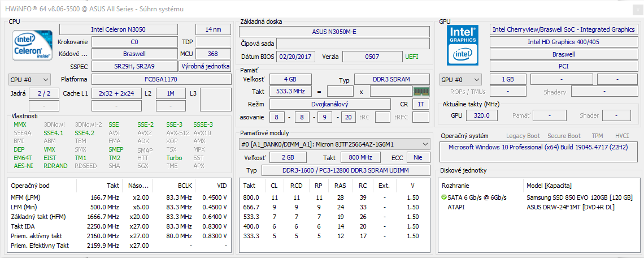Click the green memory module icon

tap(421, 91)
